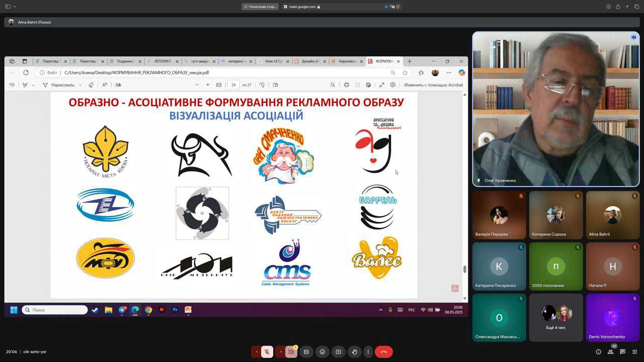Open Кирилівськ tab in shared Edge

pyautogui.click(x=348, y=61)
